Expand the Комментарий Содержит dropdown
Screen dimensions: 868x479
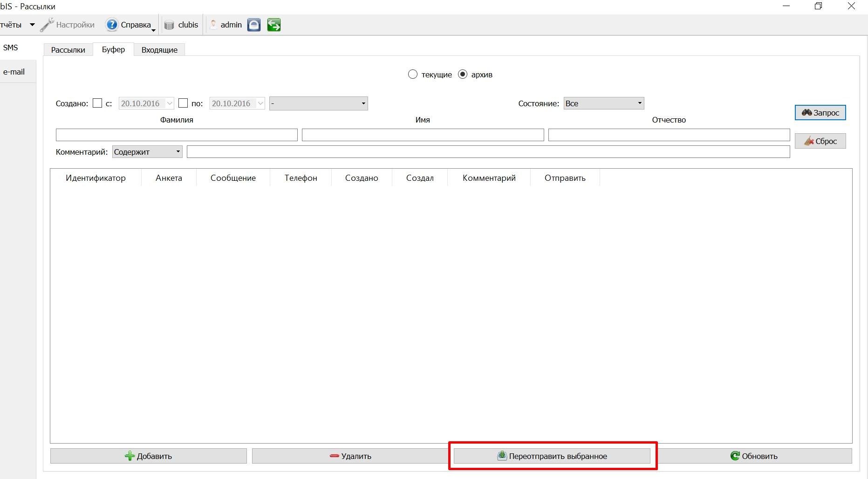(147, 152)
